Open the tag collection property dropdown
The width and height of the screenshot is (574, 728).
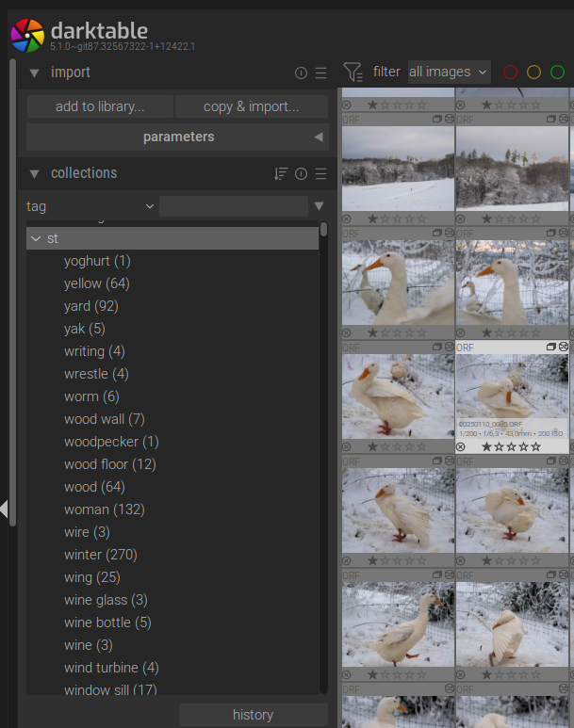click(x=90, y=206)
